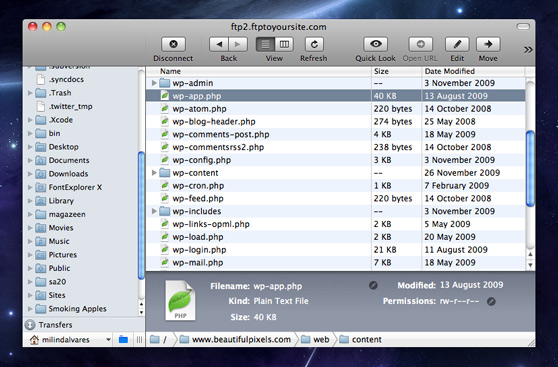
Task: Select the wp-atom.php file icon
Action: (164, 109)
